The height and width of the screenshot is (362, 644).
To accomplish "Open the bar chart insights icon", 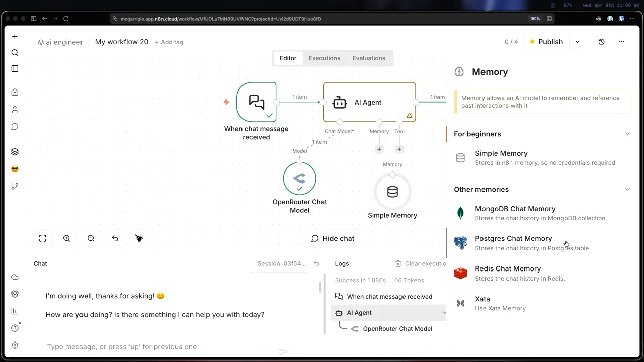I will click(x=15, y=311).
